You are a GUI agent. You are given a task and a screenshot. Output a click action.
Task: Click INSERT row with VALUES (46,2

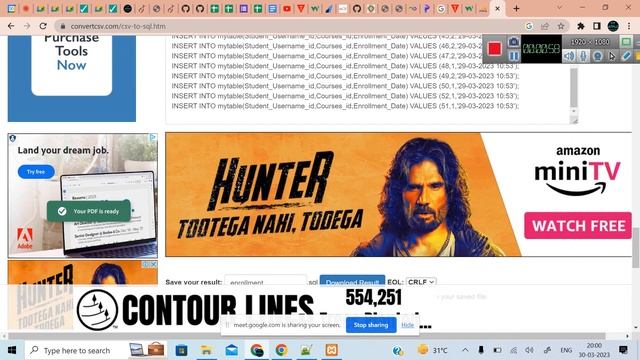(345, 46)
